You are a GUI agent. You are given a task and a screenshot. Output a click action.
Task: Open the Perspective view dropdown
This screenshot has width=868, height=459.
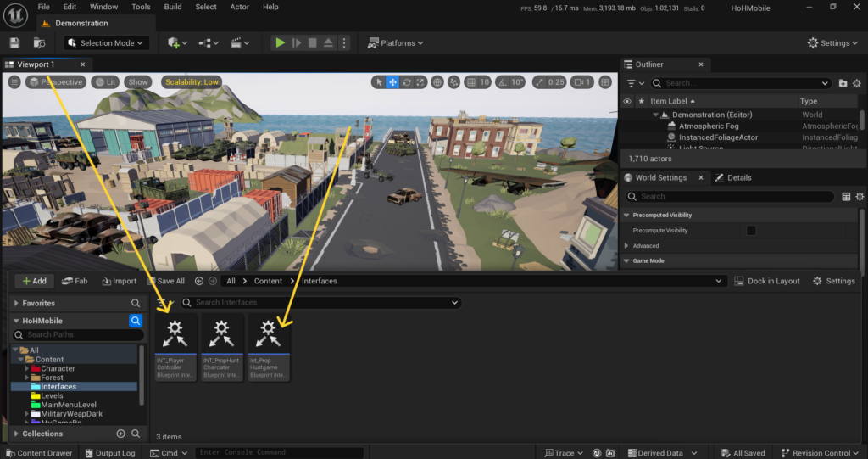point(56,82)
